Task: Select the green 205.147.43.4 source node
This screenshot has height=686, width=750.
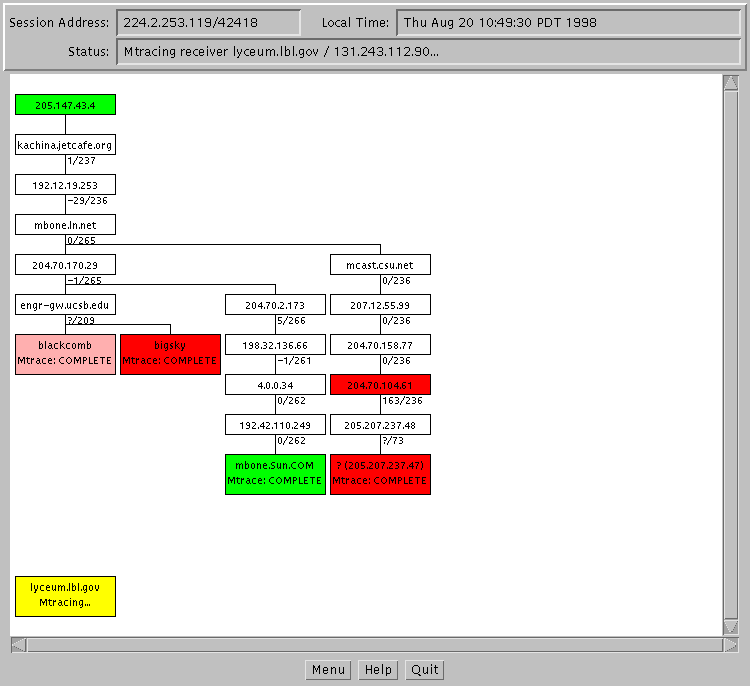Action: point(65,105)
